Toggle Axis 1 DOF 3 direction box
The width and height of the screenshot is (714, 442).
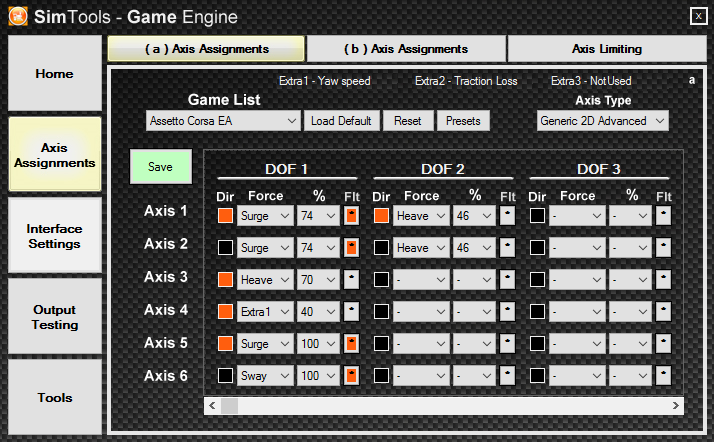point(537,215)
